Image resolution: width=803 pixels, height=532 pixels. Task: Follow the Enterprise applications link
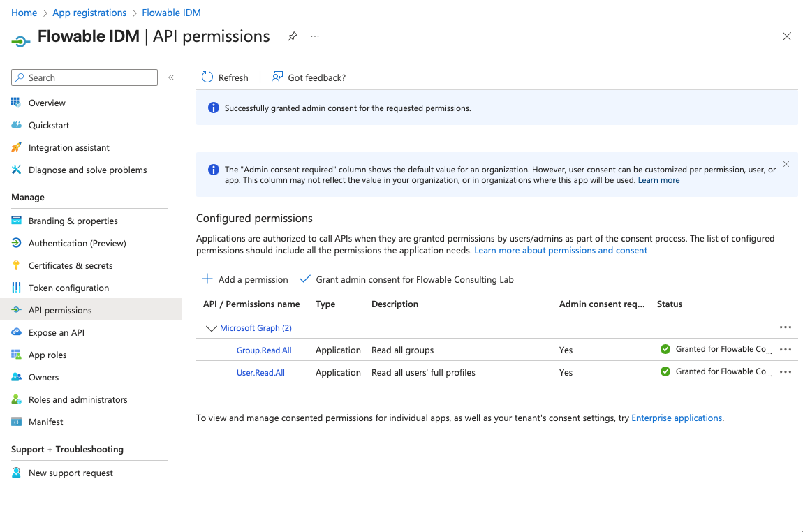[676, 418]
